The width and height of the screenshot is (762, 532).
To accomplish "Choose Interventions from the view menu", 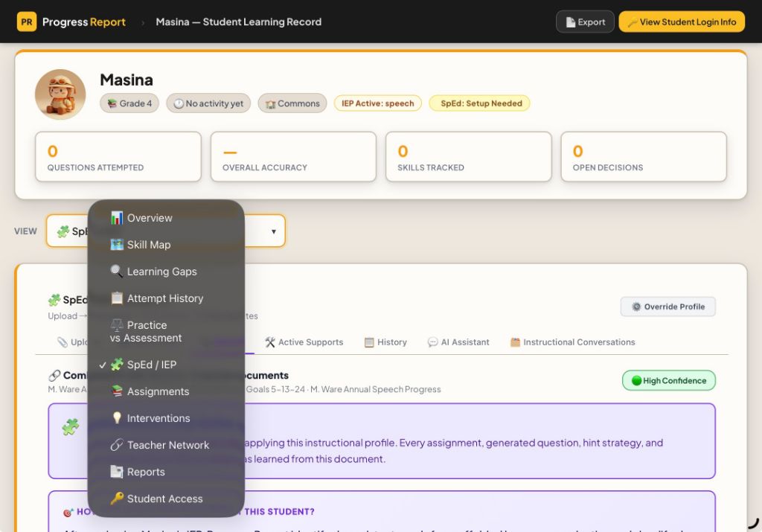I will click(x=166, y=418).
